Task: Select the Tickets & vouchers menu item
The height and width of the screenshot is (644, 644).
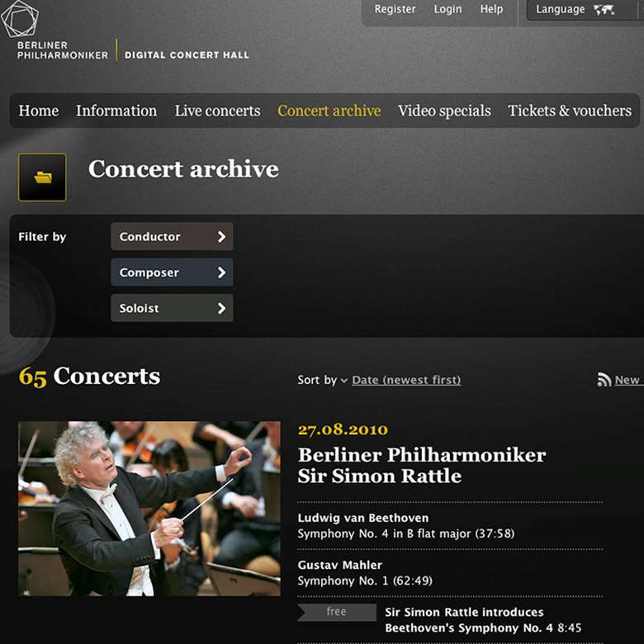Action: tap(570, 111)
